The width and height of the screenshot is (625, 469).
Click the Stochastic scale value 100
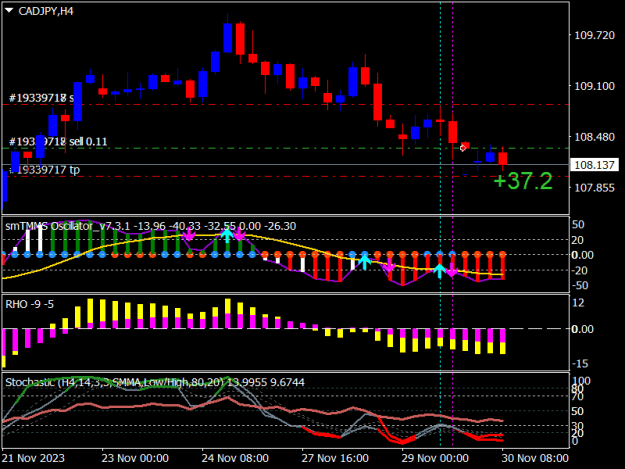point(581,381)
